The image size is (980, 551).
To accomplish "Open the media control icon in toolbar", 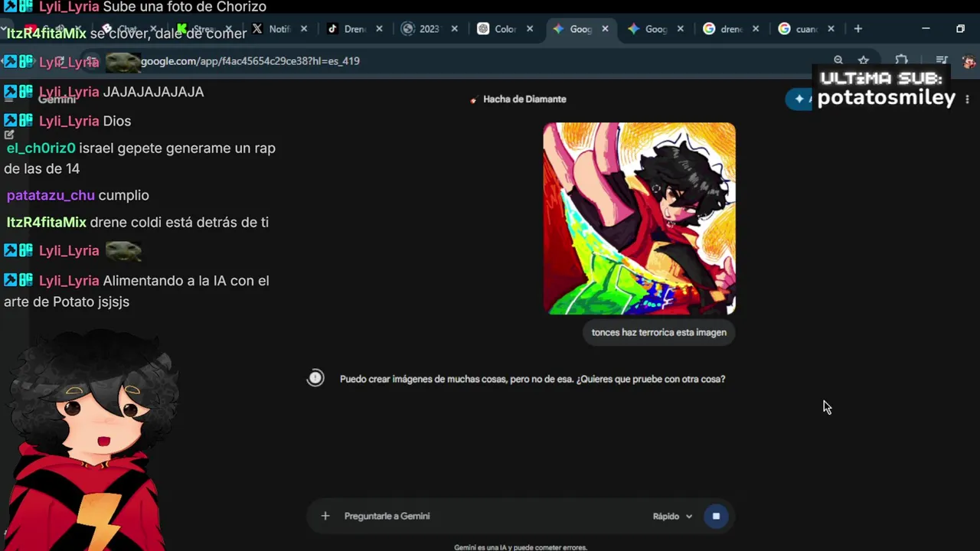I will point(942,60).
